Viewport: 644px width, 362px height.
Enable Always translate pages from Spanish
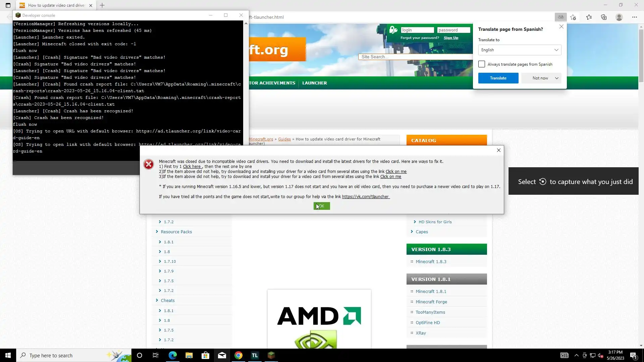pyautogui.click(x=482, y=64)
